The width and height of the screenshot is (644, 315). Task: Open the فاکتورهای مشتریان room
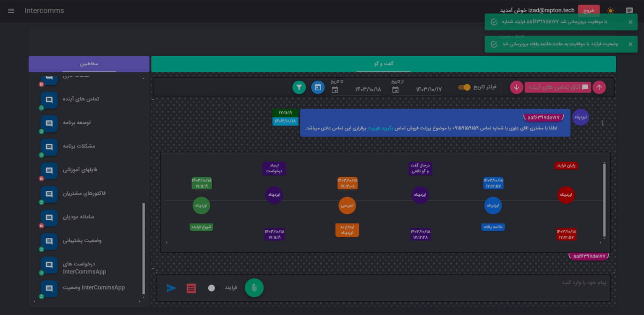click(x=84, y=193)
